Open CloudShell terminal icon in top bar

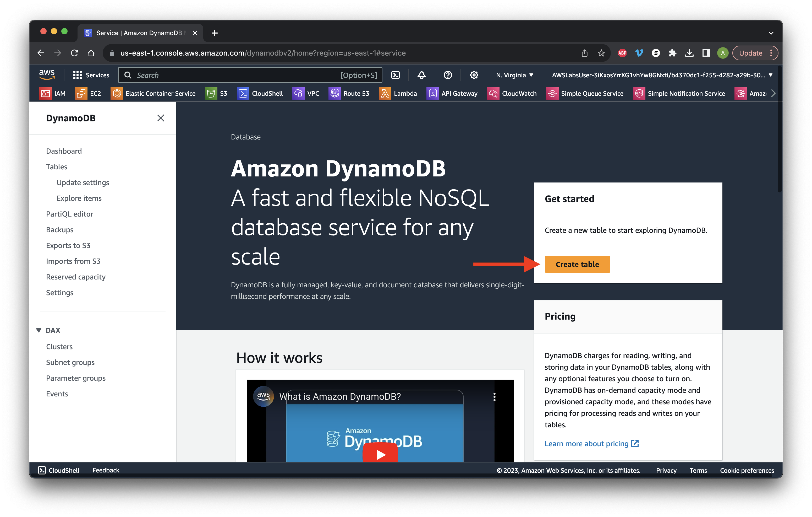click(x=396, y=75)
